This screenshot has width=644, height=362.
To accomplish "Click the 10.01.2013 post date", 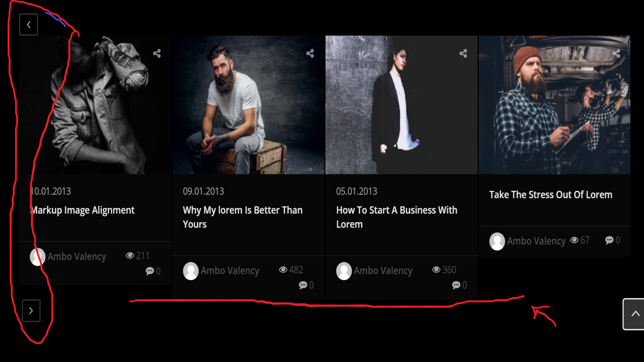I will pyautogui.click(x=50, y=191).
